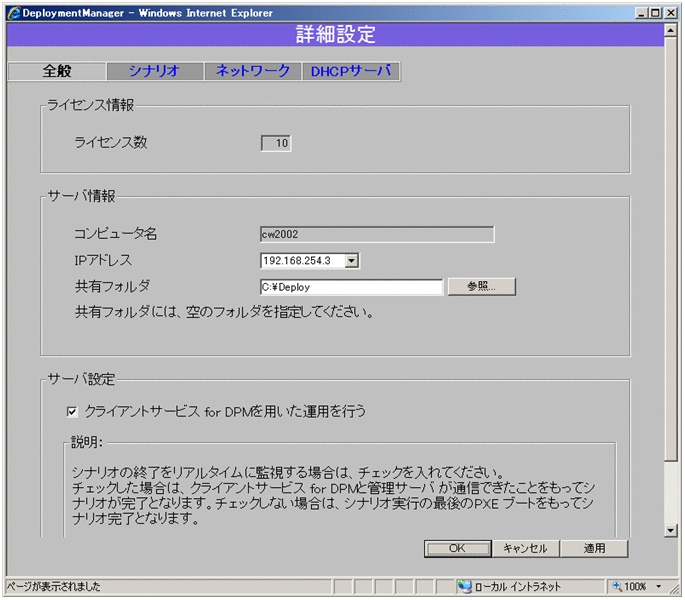Open the zoom level dropdown arrow

pos(658,586)
